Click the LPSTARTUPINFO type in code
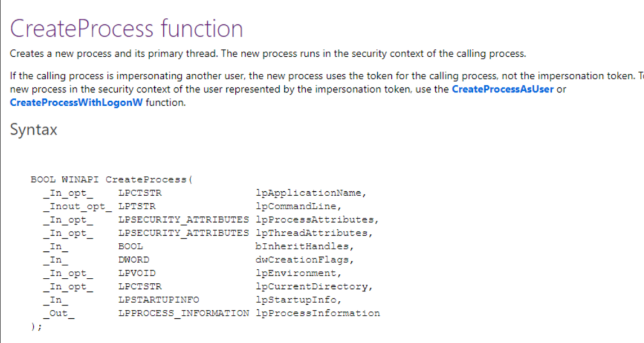 tap(158, 300)
